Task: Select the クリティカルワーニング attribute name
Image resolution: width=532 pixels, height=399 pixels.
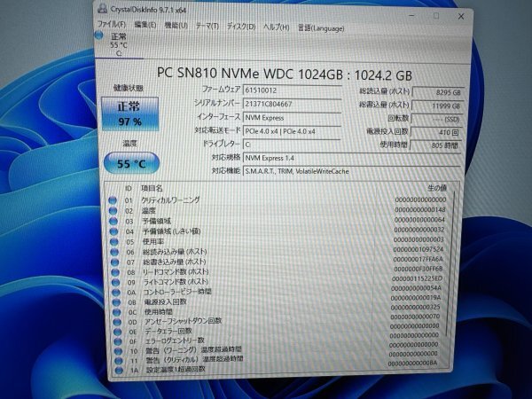Action: 170,200
